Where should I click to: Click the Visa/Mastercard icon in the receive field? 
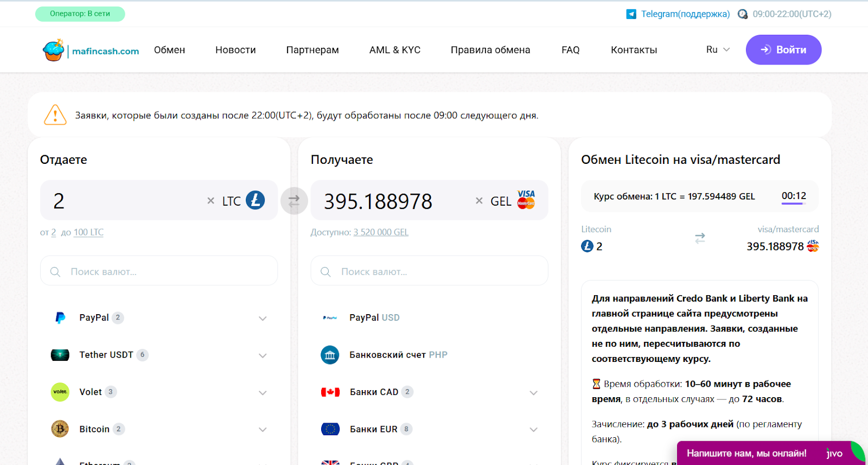(526, 200)
